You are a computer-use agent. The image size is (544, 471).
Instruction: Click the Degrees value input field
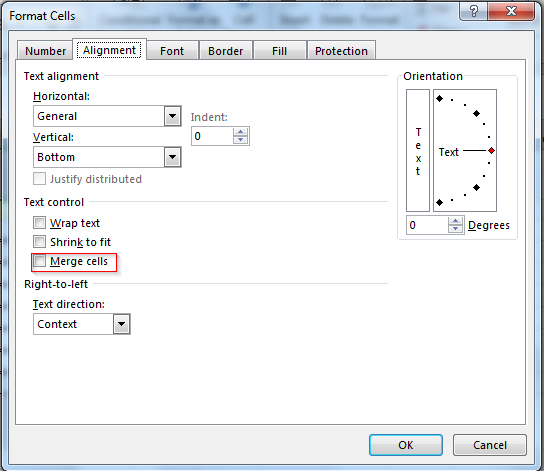[x=427, y=225]
